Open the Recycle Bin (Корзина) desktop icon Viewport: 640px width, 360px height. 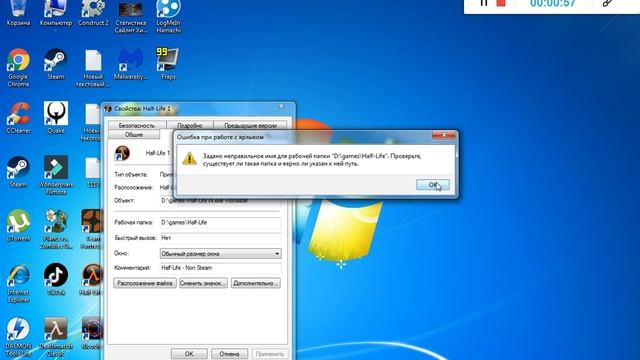pos(18,13)
